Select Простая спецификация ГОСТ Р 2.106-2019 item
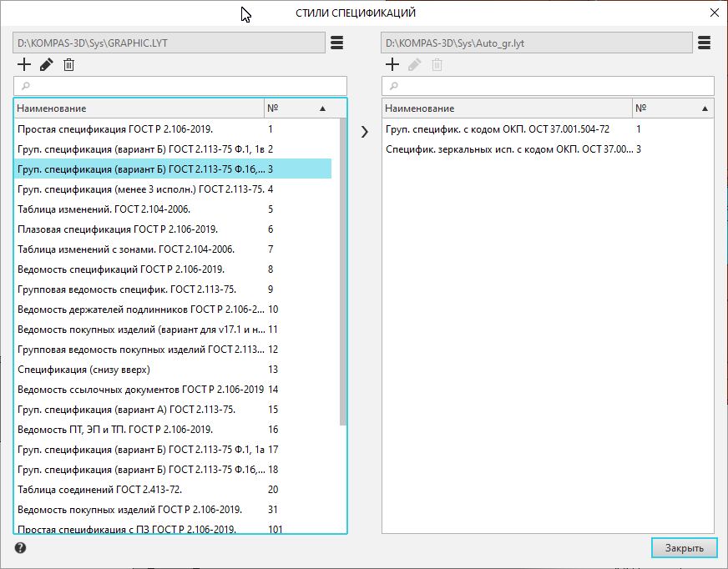728x569 pixels. click(x=115, y=129)
